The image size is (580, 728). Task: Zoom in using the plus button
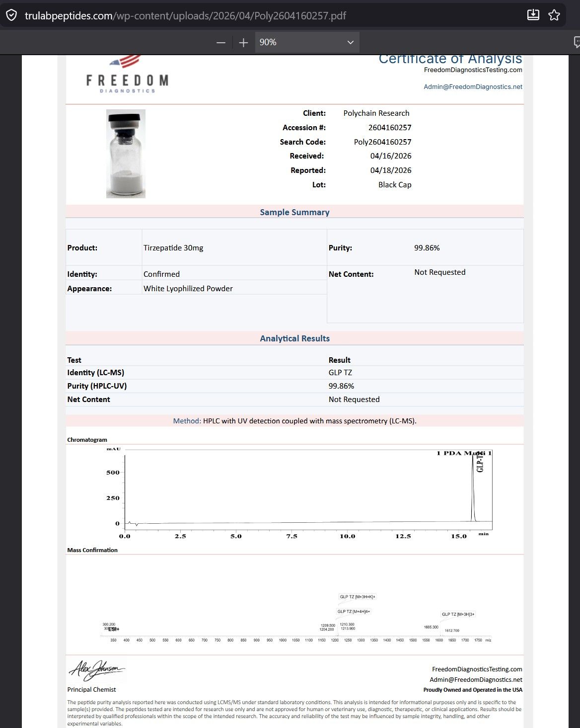point(243,43)
